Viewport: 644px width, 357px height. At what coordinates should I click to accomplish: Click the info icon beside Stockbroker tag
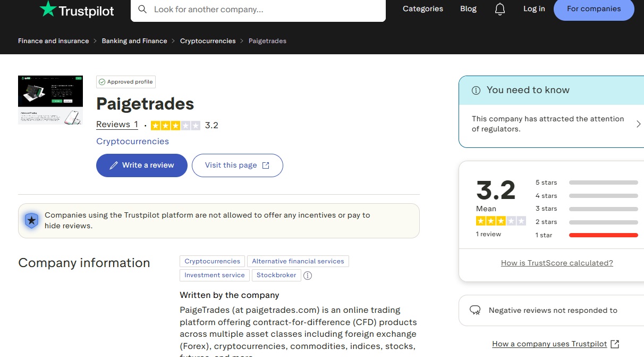(308, 276)
